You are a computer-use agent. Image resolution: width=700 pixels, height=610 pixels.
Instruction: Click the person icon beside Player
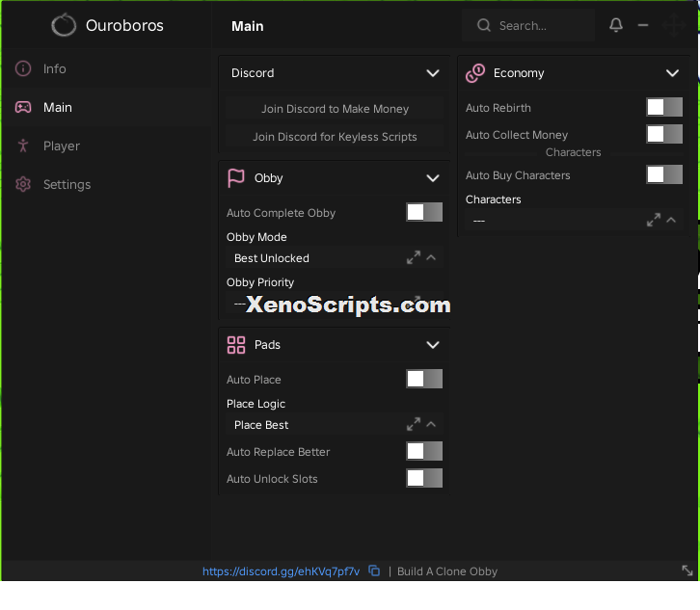pos(23,146)
